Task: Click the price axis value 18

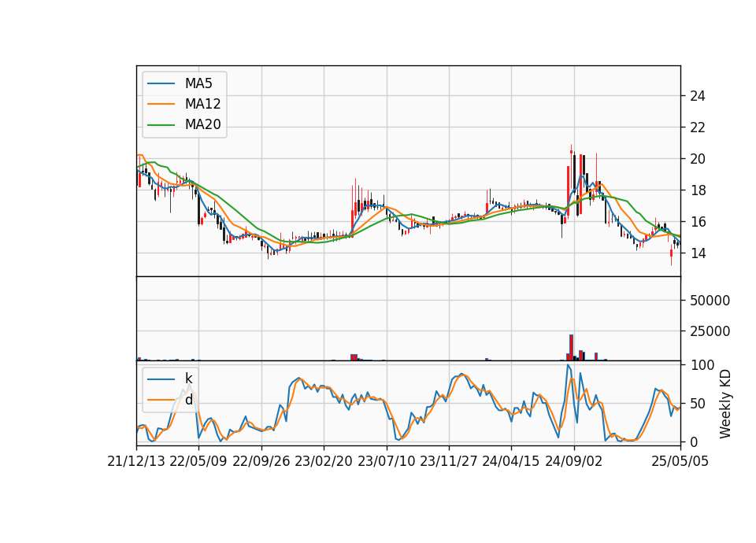Action: [698, 190]
